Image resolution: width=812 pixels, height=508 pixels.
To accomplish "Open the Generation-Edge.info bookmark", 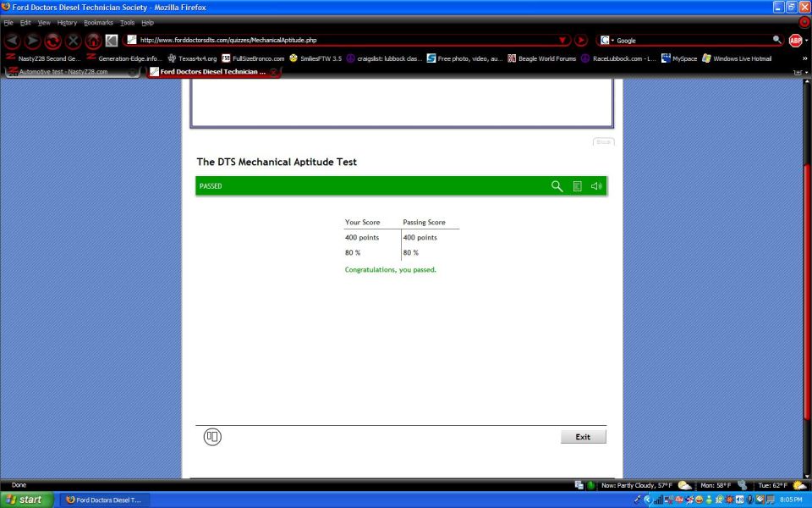I will pos(124,58).
